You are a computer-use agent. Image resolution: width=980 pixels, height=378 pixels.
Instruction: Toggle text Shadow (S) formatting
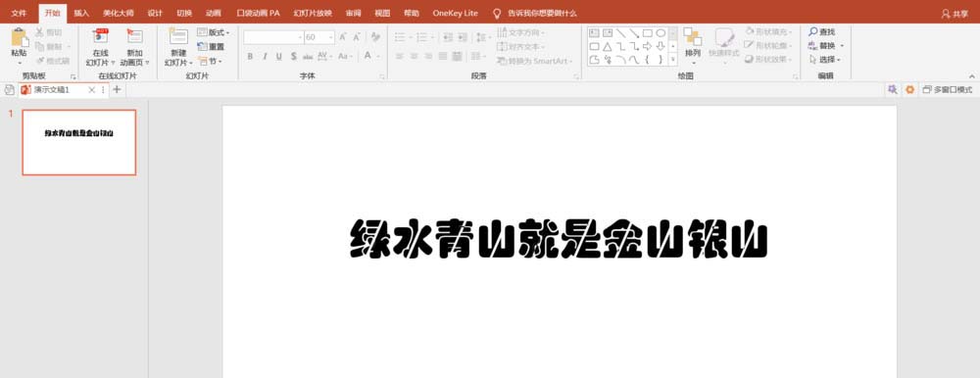click(293, 56)
